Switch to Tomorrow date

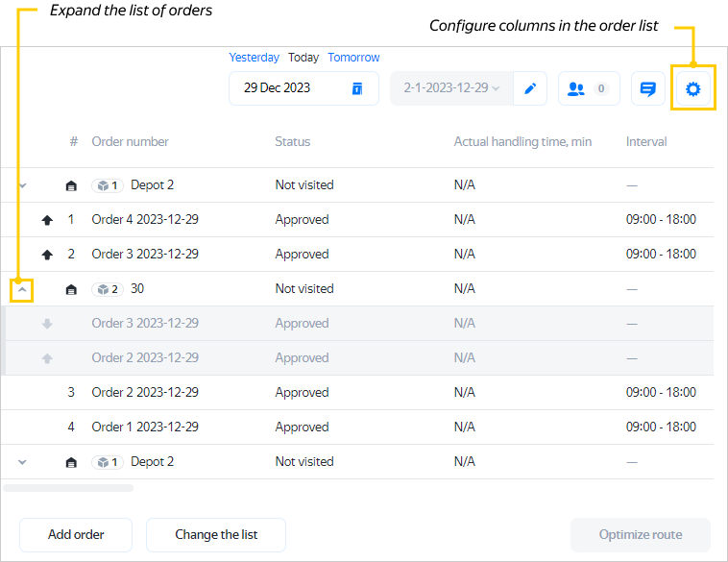pyautogui.click(x=353, y=58)
